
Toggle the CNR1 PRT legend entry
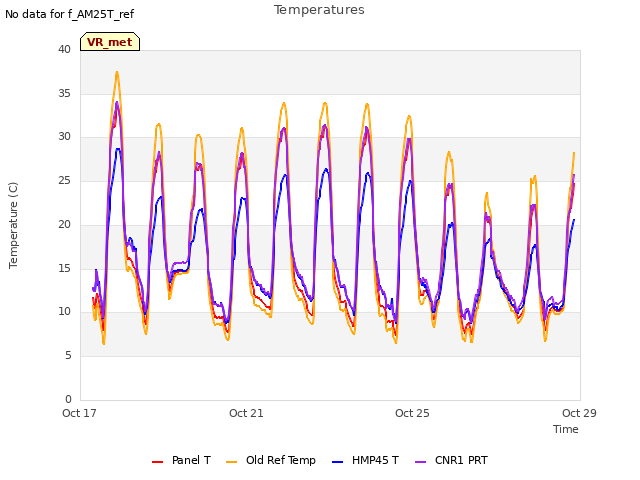point(451,460)
